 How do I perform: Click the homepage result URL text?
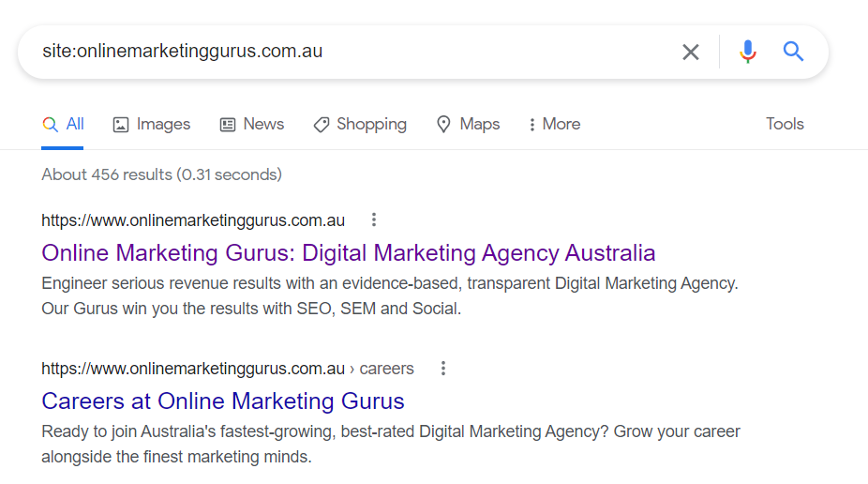(x=193, y=220)
